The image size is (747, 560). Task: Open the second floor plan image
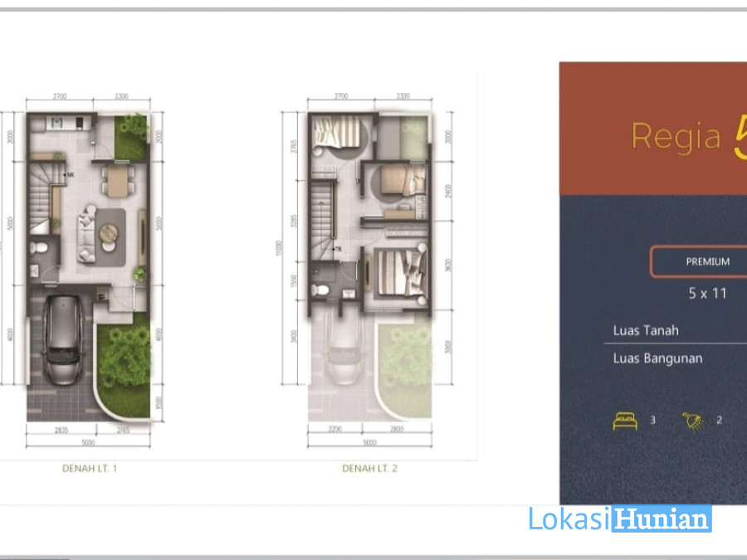pyautogui.click(x=369, y=266)
